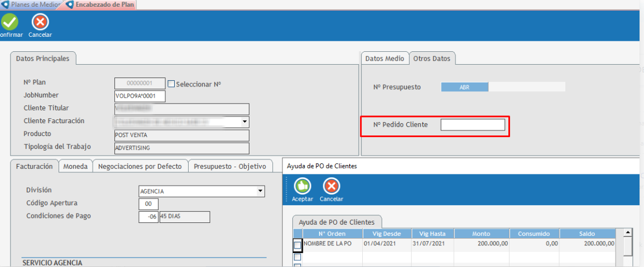644x267 pixels.
Task: Click the Código Apertura field
Action: pyautogui.click(x=148, y=204)
